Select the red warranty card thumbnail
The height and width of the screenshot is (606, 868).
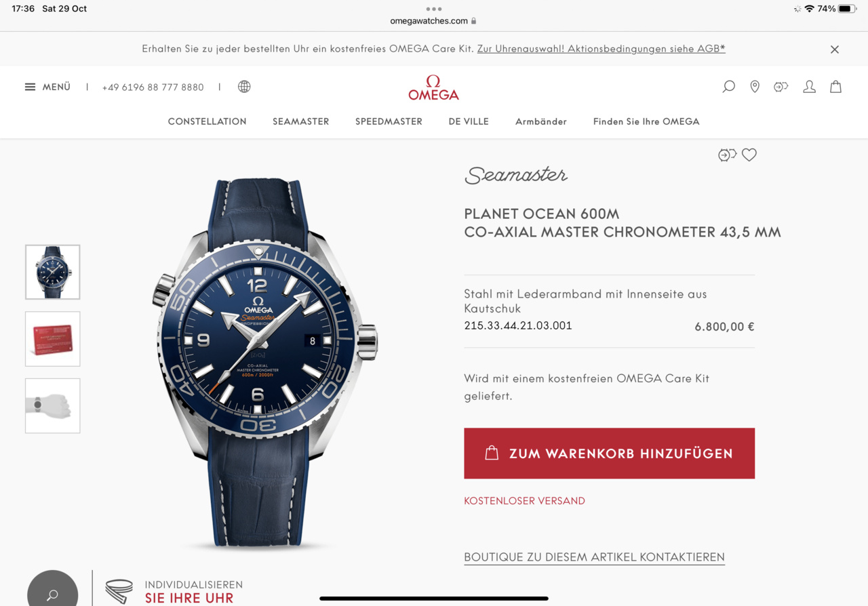[52, 339]
